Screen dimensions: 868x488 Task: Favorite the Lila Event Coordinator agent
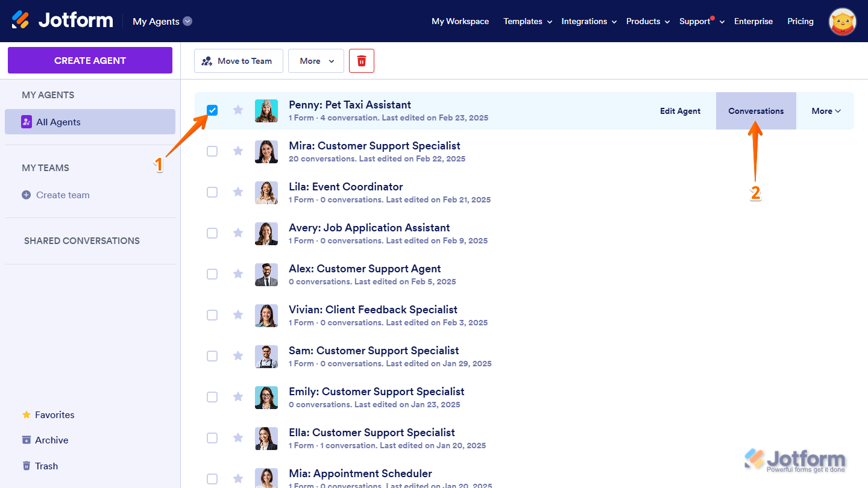click(x=238, y=192)
